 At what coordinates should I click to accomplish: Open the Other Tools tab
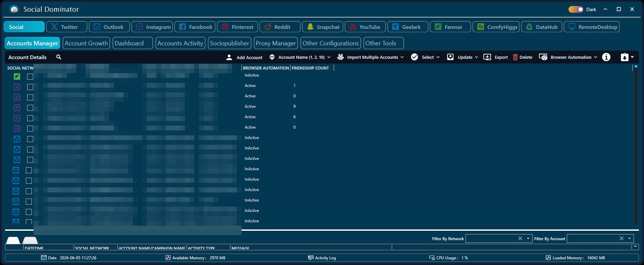click(x=384, y=43)
